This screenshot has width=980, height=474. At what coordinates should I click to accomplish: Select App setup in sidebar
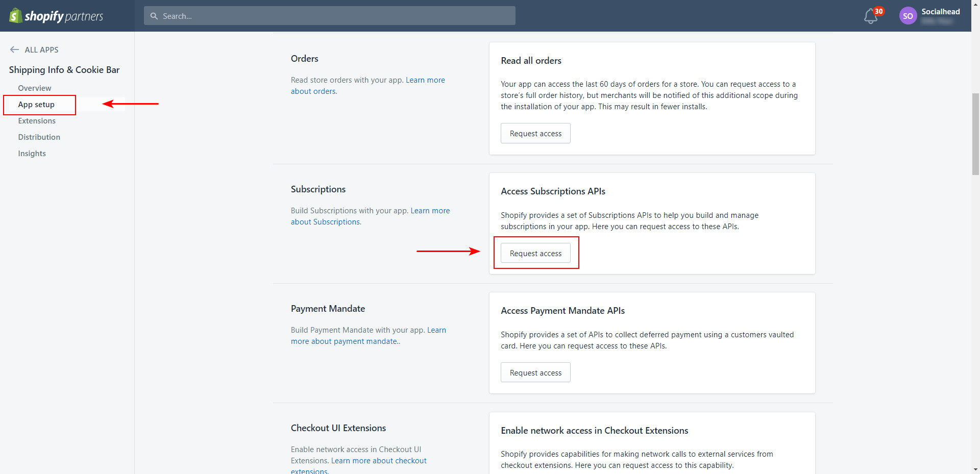[36, 105]
